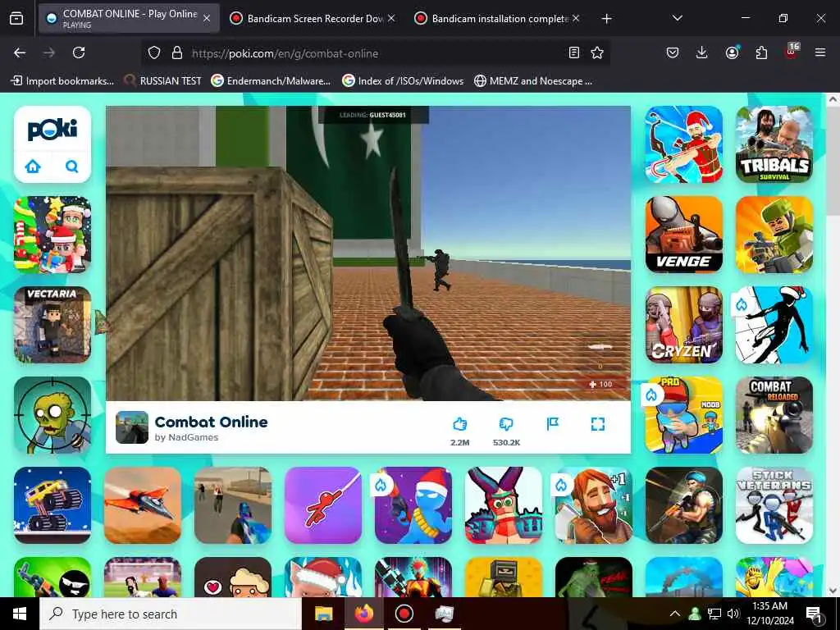The image size is (840, 630).
Task: Open Combat Reloaded game thumbnail
Action: pyautogui.click(x=774, y=415)
